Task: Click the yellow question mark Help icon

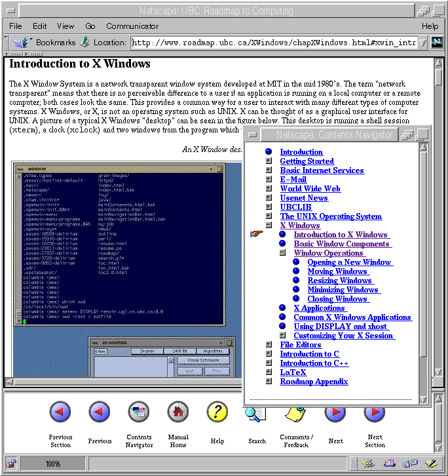Action: click(x=217, y=412)
